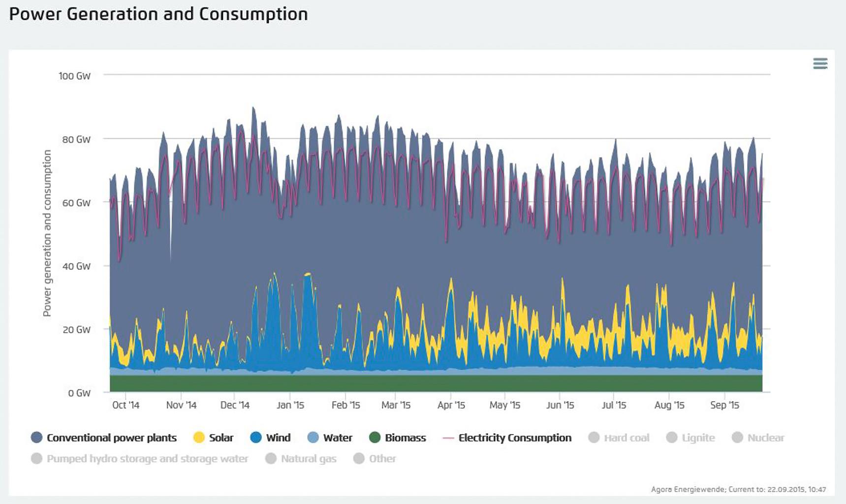Click the grey Nuclear legend dot
Screen dimensions: 846x504
point(737,438)
